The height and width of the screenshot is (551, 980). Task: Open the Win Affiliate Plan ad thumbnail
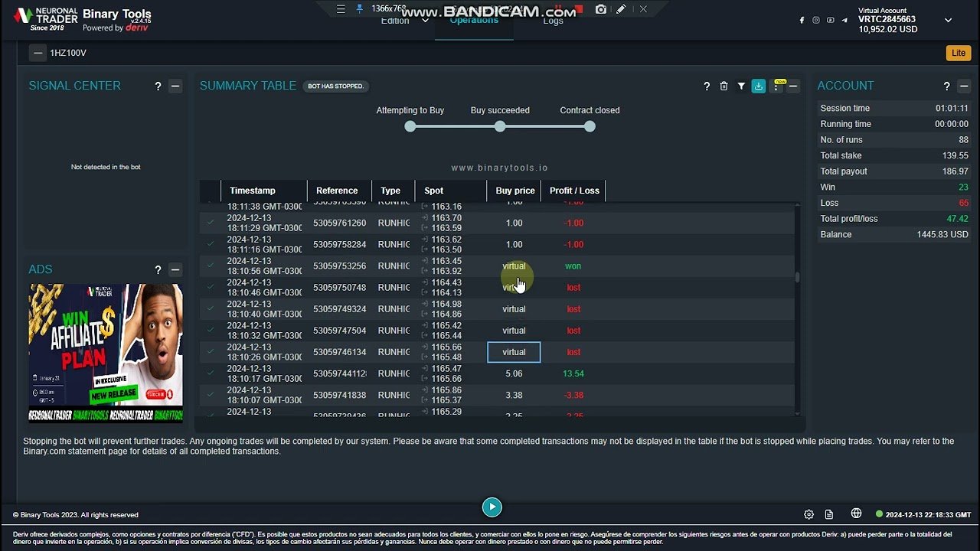click(x=106, y=353)
